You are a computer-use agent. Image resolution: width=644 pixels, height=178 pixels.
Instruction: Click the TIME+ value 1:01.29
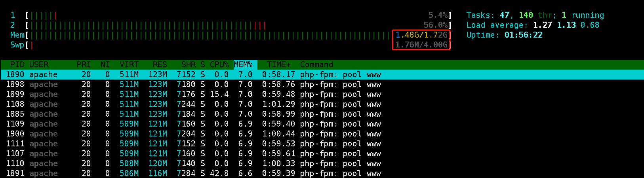pyautogui.click(x=279, y=104)
